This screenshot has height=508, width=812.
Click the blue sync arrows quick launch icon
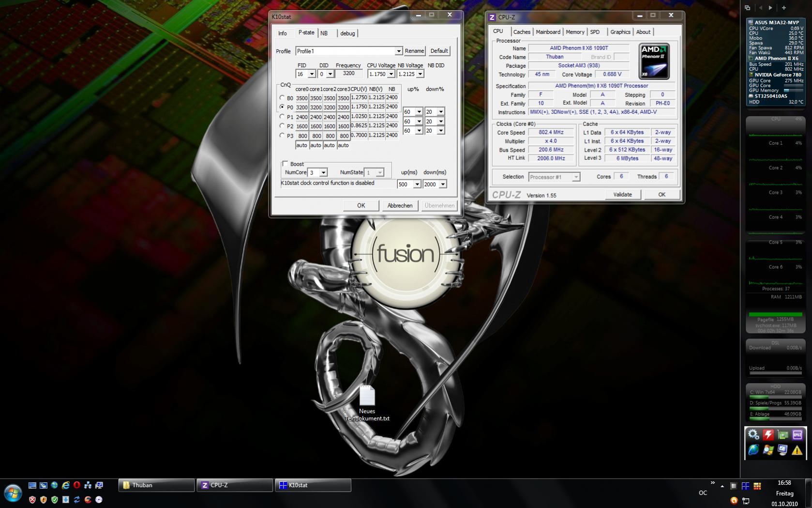tap(76, 500)
